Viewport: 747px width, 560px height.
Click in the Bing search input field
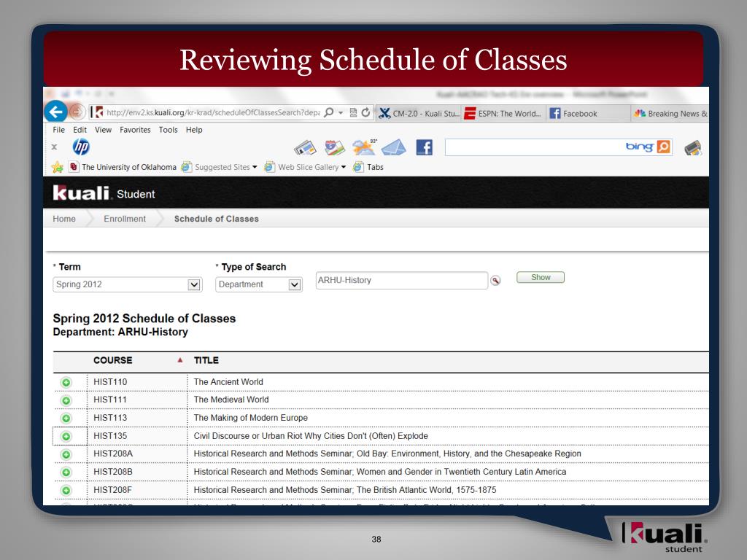coord(533,147)
